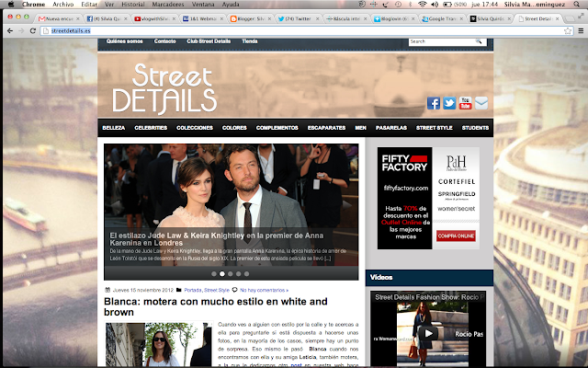Select the fourth slider dot
This screenshot has height=368, width=588.
click(239, 274)
